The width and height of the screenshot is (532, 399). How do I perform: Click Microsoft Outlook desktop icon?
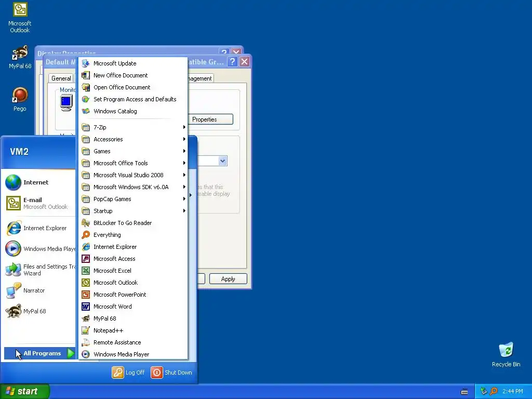20,18
